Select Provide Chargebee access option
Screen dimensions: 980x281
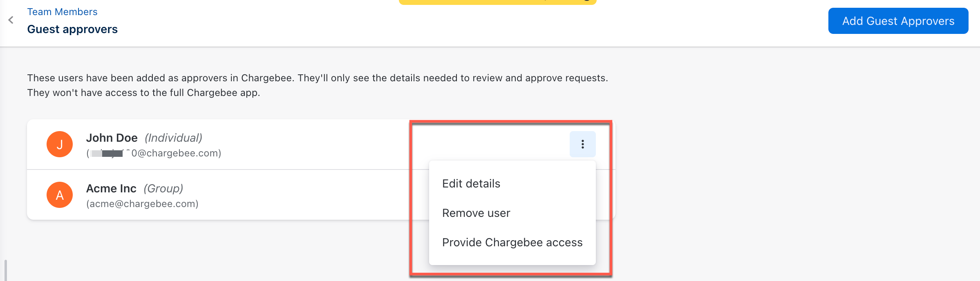click(512, 243)
